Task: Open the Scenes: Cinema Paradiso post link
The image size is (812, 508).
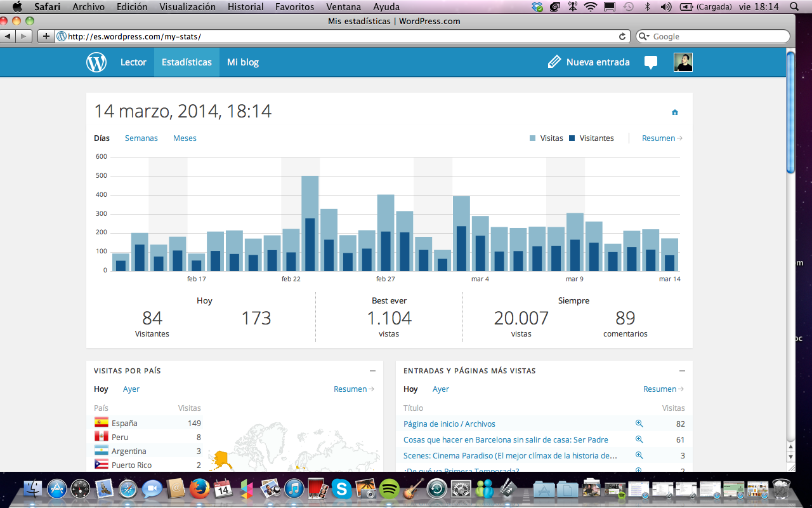Action: (510, 455)
